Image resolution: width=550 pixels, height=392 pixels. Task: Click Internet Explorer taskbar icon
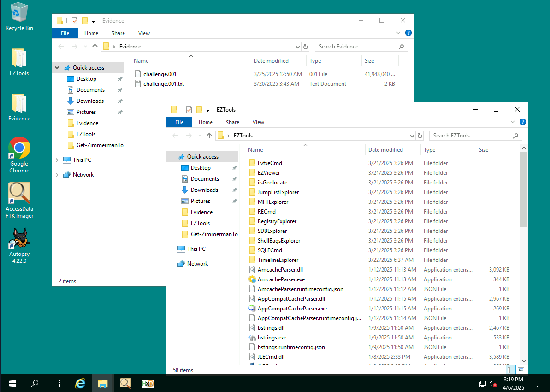[x=80, y=383]
